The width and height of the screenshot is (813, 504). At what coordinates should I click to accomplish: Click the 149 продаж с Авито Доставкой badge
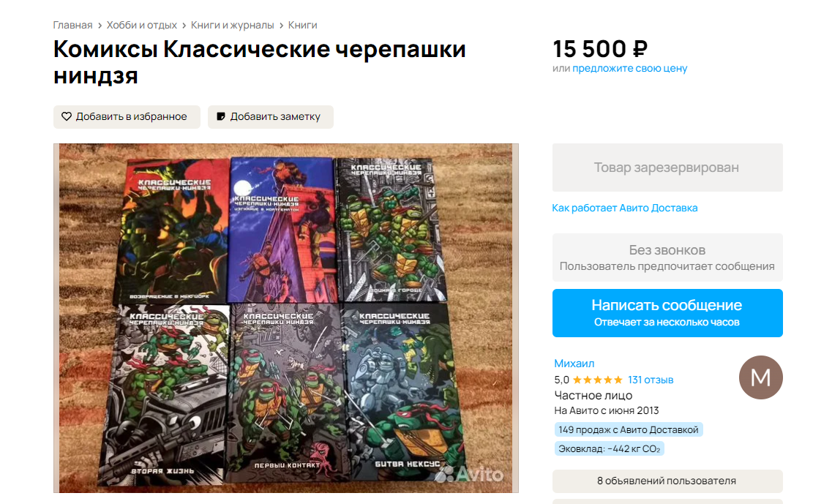coord(629,430)
